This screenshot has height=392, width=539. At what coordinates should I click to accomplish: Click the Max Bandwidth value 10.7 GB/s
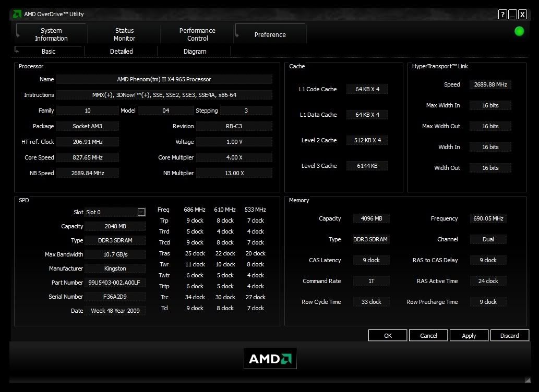(x=115, y=254)
